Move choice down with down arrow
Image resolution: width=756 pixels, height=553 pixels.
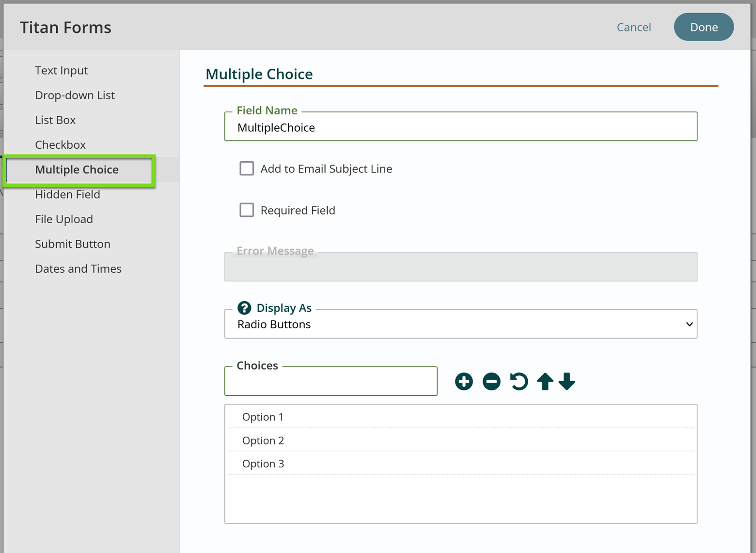[x=567, y=382]
